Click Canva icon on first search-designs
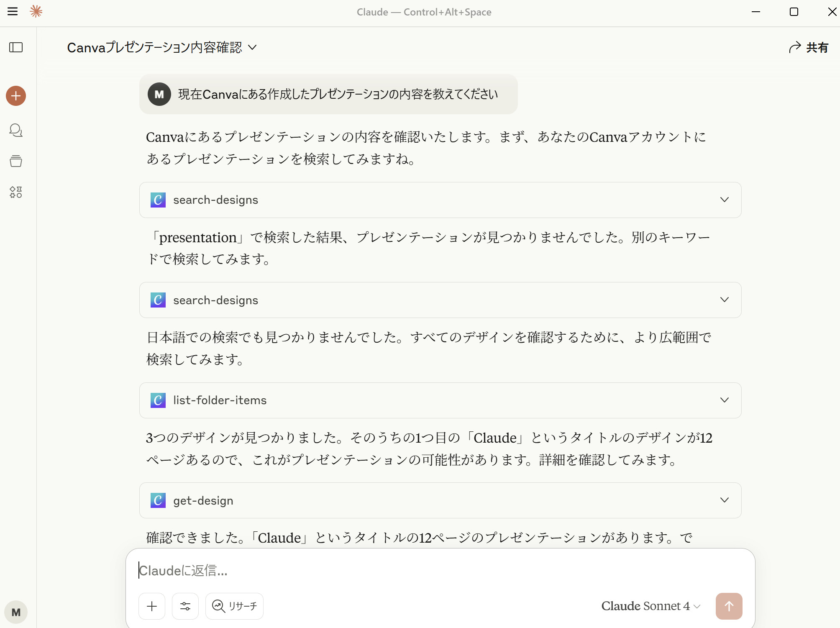Image resolution: width=840 pixels, height=628 pixels. click(x=158, y=200)
